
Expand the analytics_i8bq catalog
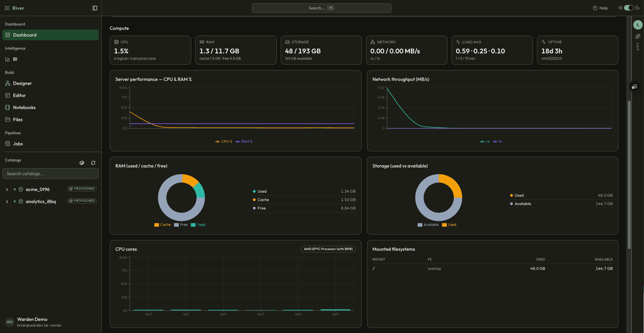(7, 202)
